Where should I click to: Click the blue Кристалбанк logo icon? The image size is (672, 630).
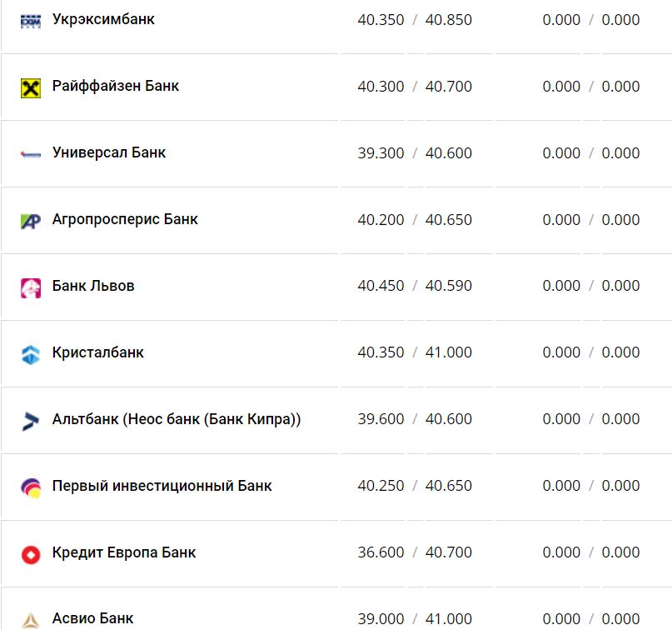click(30, 354)
